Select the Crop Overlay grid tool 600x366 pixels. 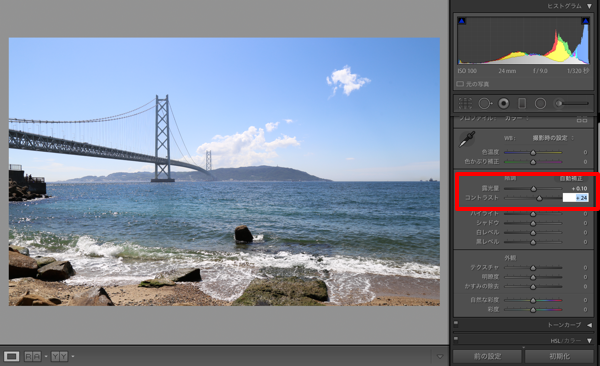click(x=465, y=103)
